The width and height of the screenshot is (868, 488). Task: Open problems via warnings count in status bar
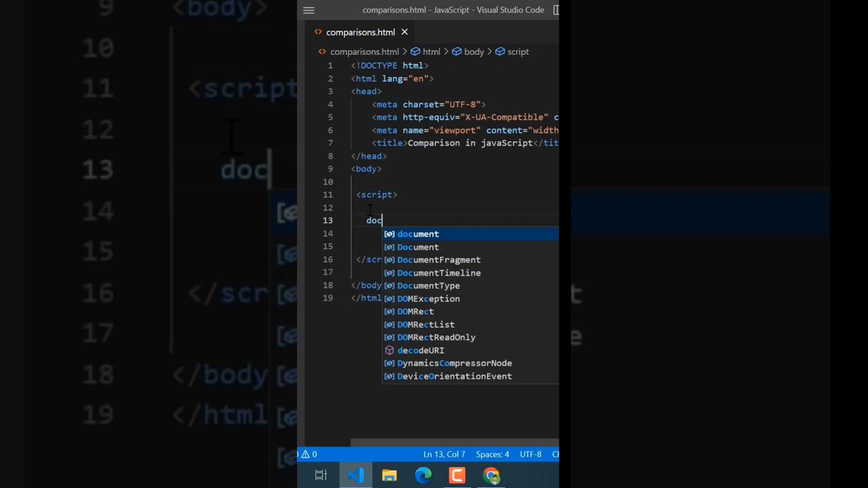(x=309, y=454)
